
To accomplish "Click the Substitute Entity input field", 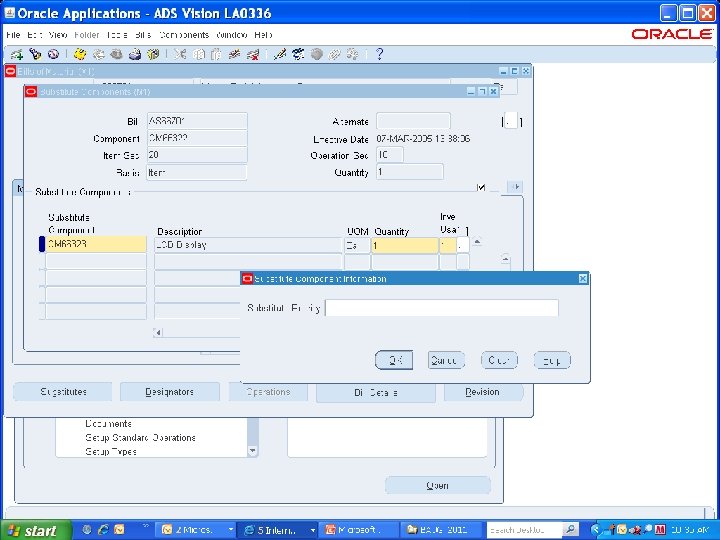I will (442, 308).
